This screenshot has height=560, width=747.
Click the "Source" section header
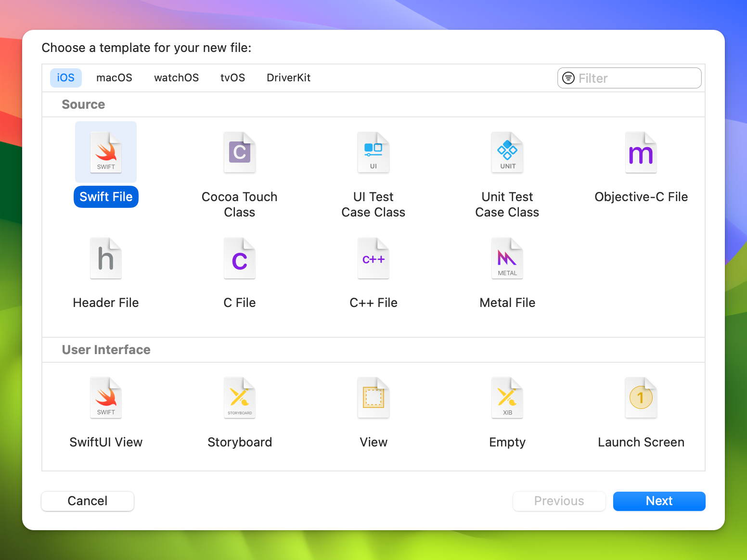[83, 104]
